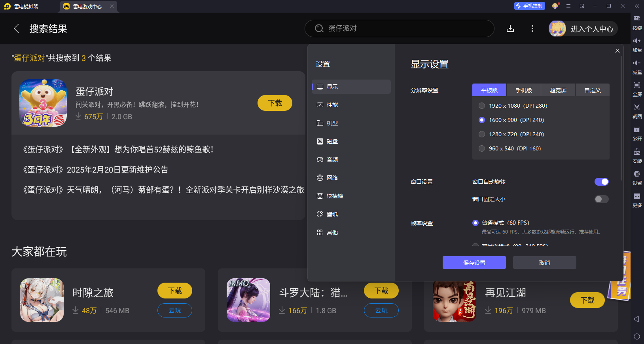This screenshot has width=644, height=344.
Task: Select the 磁盘 disk settings category
Action: [x=351, y=141]
